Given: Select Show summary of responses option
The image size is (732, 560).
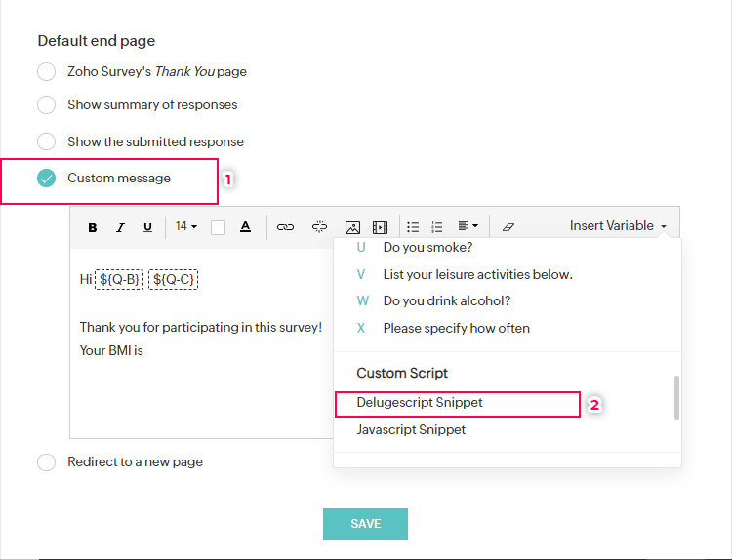Looking at the screenshot, I should pos(46,105).
